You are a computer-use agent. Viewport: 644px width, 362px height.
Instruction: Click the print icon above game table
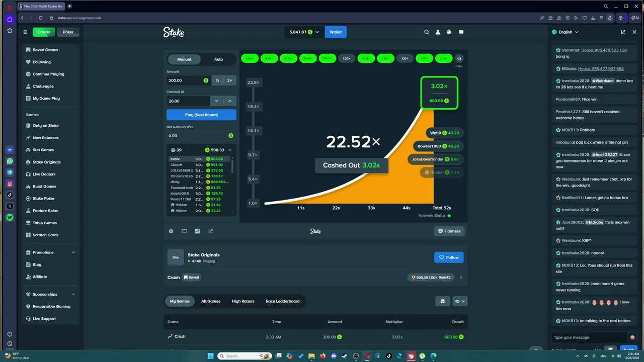pyautogui.click(x=443, y=301)
